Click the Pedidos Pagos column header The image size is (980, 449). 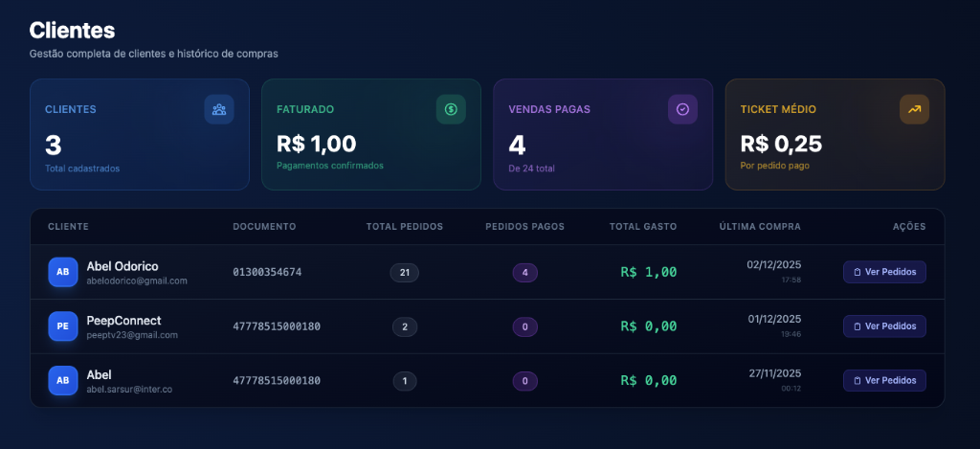pos(524,227)
